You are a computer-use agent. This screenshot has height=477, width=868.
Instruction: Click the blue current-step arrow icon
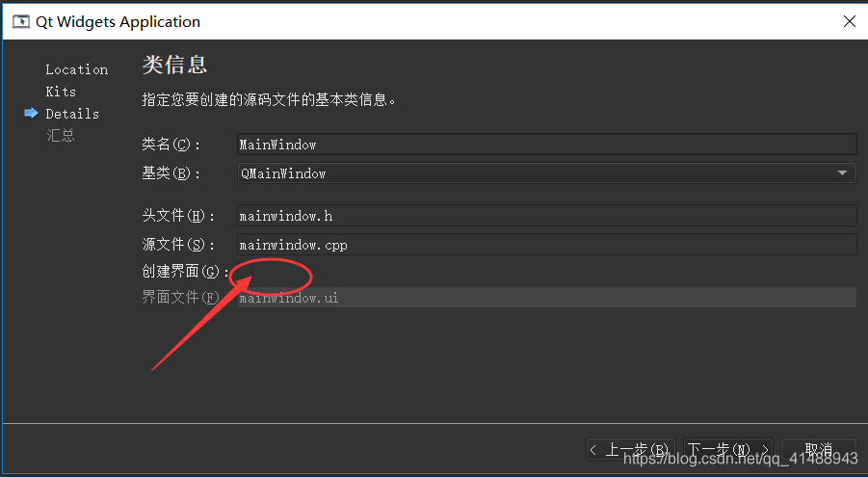tap(31, 113)
